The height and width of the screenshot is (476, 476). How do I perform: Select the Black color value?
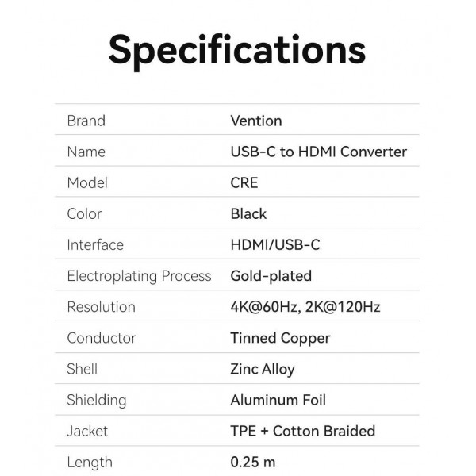pos(248,213)
